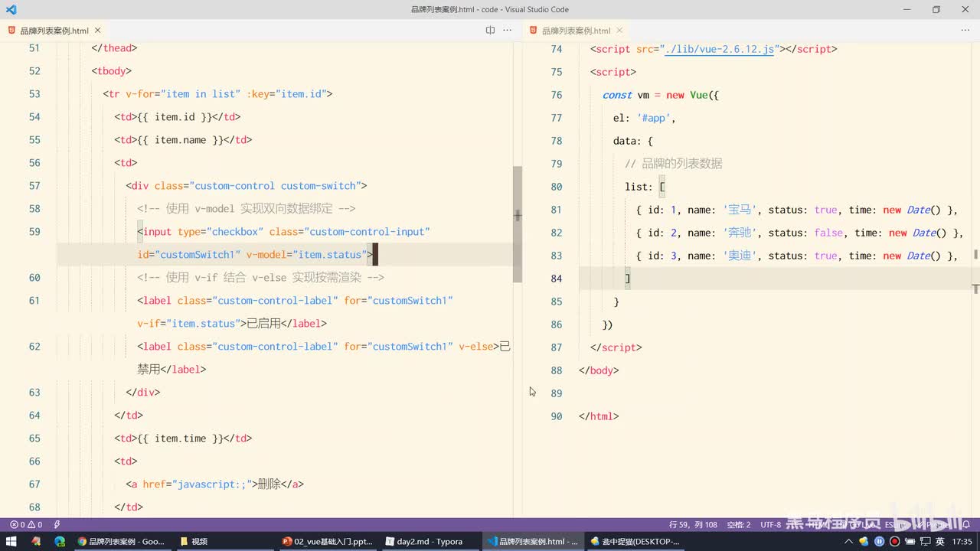
Task: Place cursor on v-model="item.status" attribute
Action: point(307,255)
